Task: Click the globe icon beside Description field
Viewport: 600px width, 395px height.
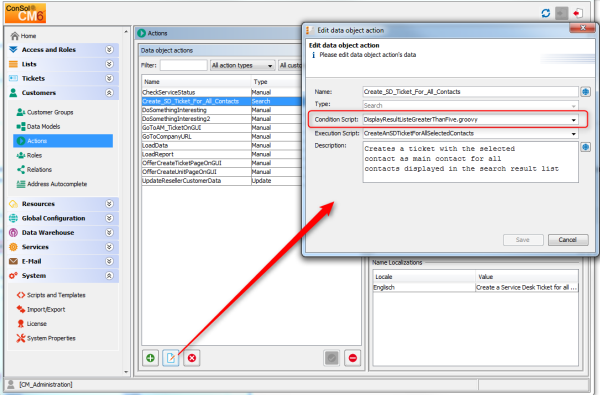Action: [x=585, y=147]
